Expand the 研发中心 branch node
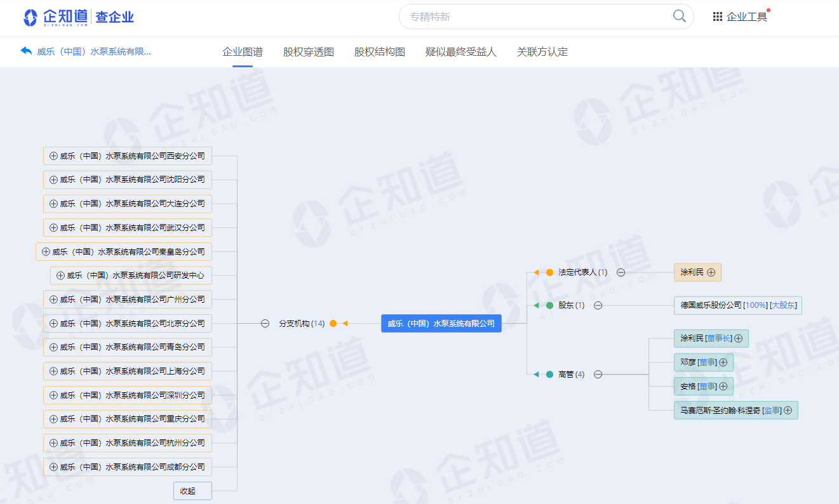 pyautogui.click(x=60, y=275)
